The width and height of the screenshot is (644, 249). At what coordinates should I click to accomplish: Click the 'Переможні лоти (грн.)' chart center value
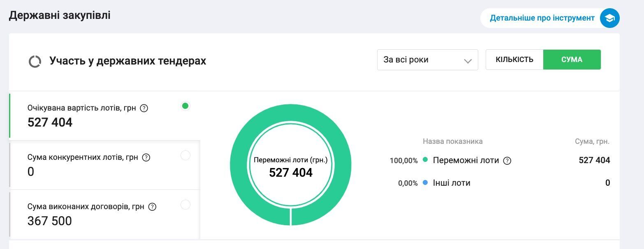coord(291,173)
